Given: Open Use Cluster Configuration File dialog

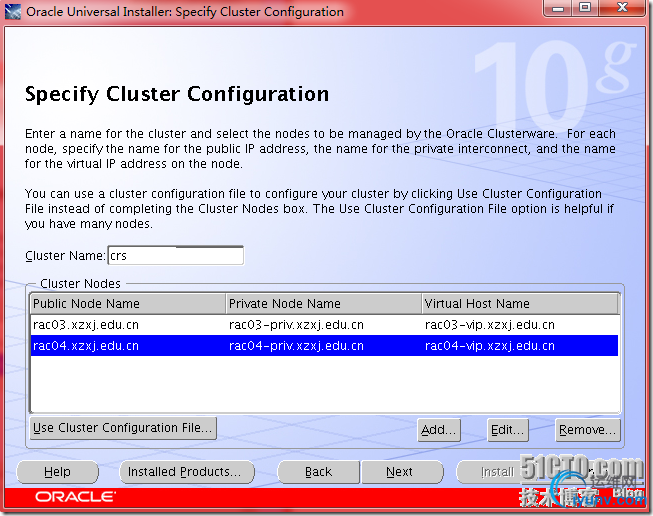Looking at the screenshot, I should [123, 428].
